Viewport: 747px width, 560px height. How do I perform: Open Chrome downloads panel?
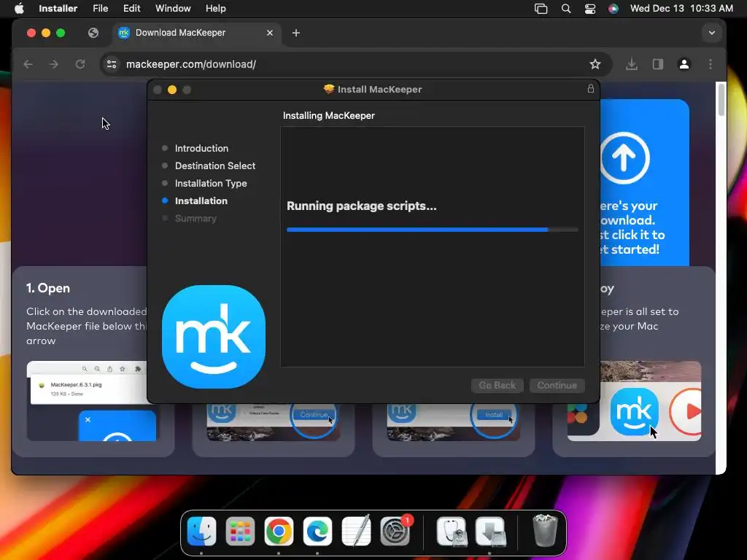[x=631, y=64]
